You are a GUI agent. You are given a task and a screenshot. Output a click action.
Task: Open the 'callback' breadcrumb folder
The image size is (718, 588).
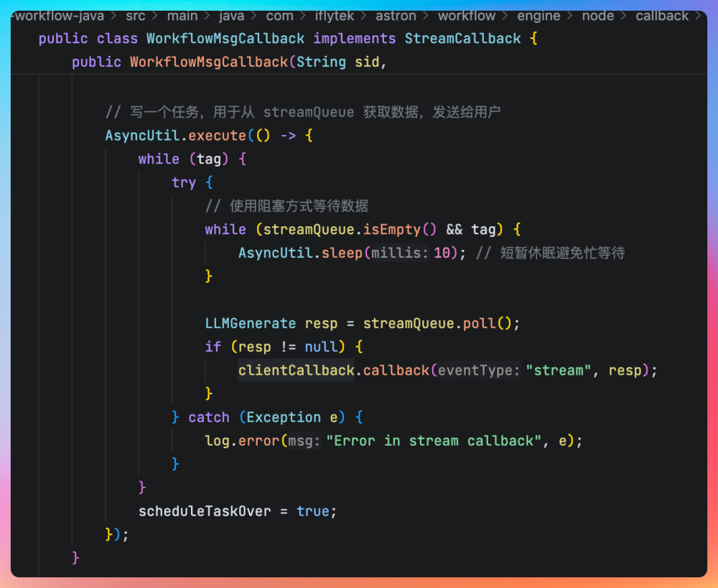point(662,16)
